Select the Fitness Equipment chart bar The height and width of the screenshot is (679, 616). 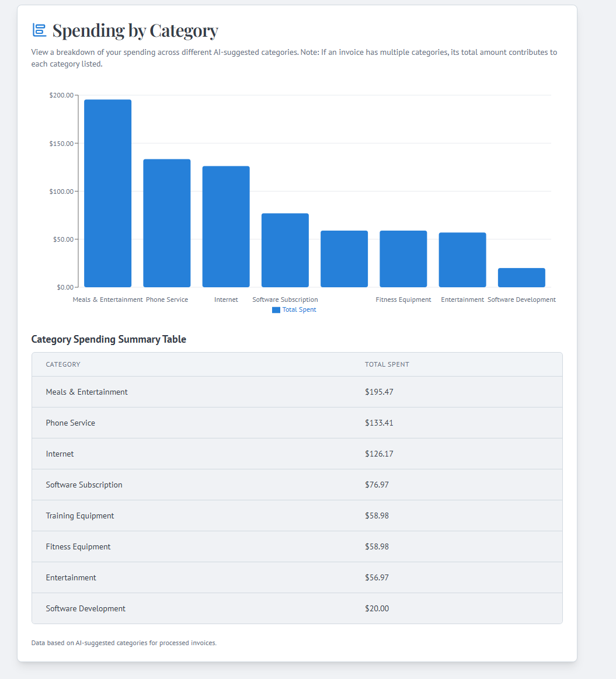coord(403,259)
